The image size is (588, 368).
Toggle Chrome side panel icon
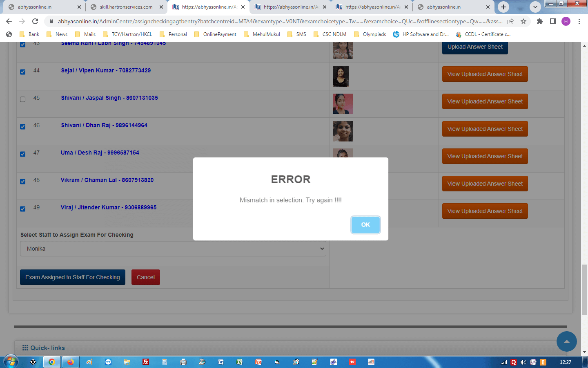(552, 21)
